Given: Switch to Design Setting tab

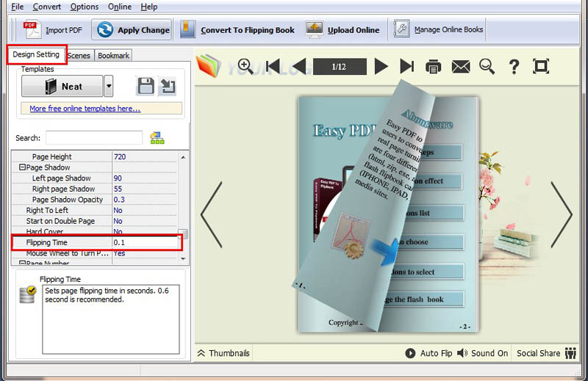Looking at the screenshot, I should pyautogui.click(x=36, y=54).
